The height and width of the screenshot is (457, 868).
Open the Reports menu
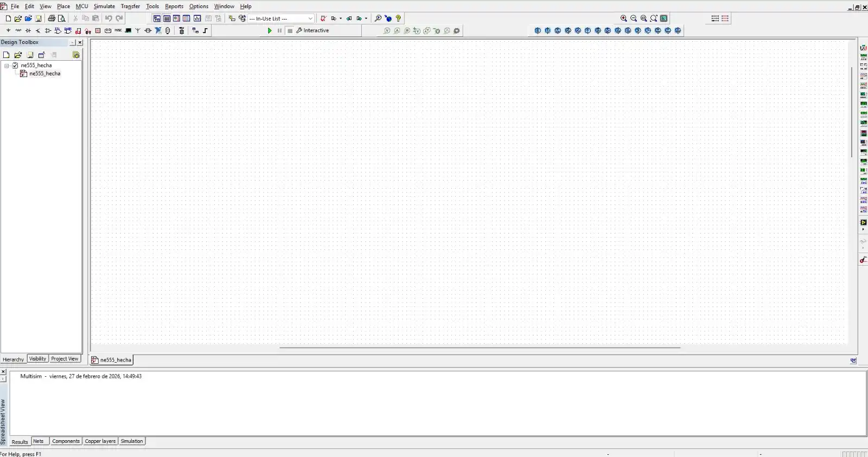click(174, 7)
